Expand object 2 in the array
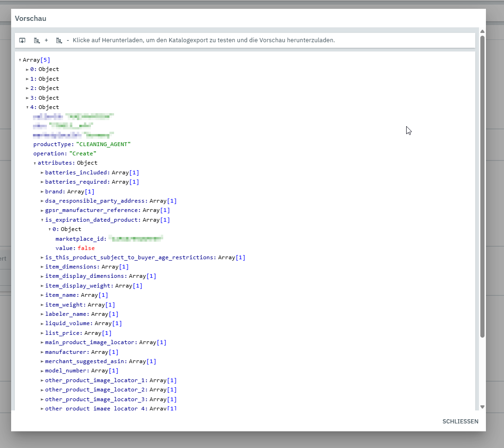504x448 pixels. pos(27,89)
